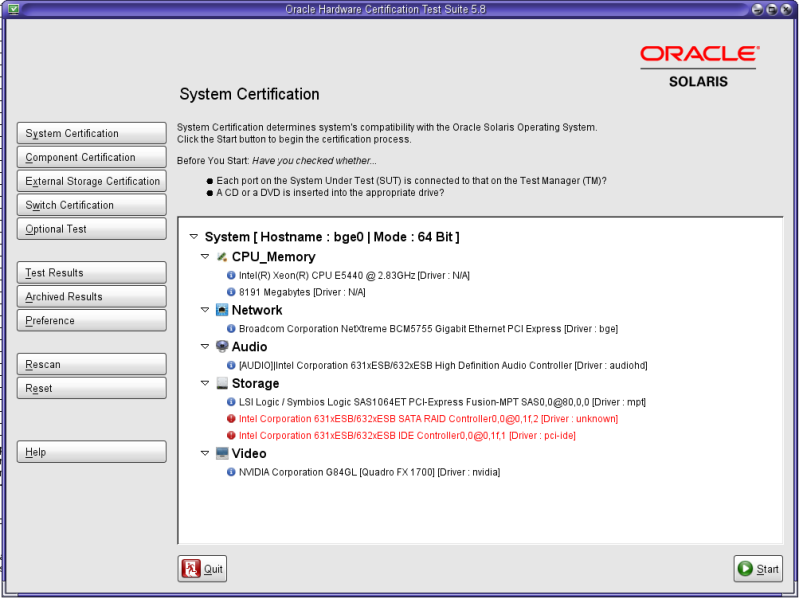Click info icon beside 8191 Megabytes
Screen dimensions: 799x599
click(x=231, y=292)
